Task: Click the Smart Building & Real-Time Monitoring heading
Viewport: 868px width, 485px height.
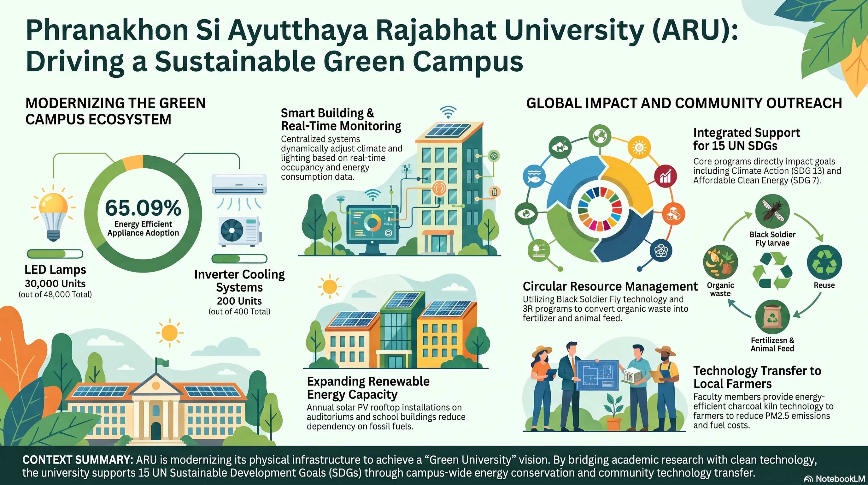Action: coord(341,119)
